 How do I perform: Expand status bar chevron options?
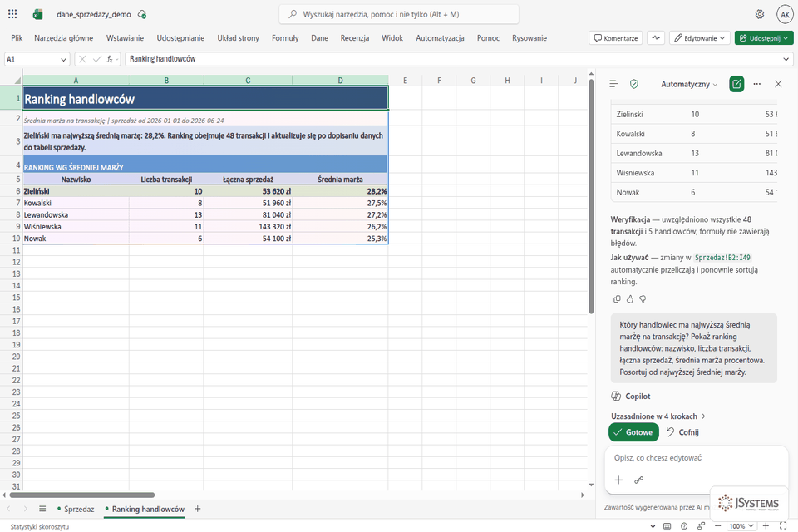[653, 526]
